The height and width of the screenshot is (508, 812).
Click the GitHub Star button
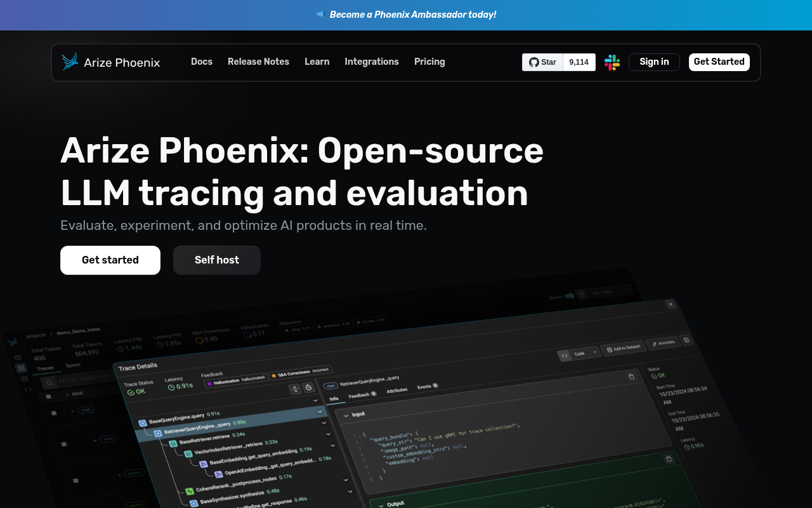click(x=542, y=62)
